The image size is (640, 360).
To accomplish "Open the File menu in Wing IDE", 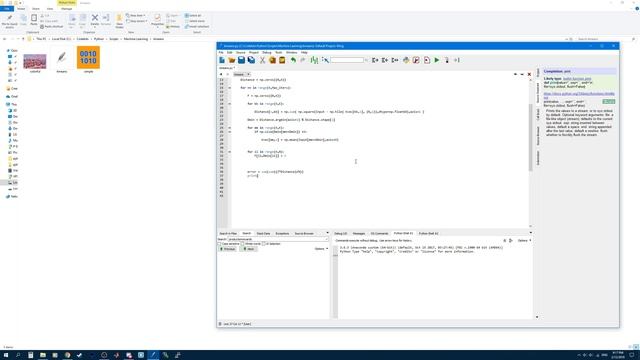I will (x=221, y=52).
